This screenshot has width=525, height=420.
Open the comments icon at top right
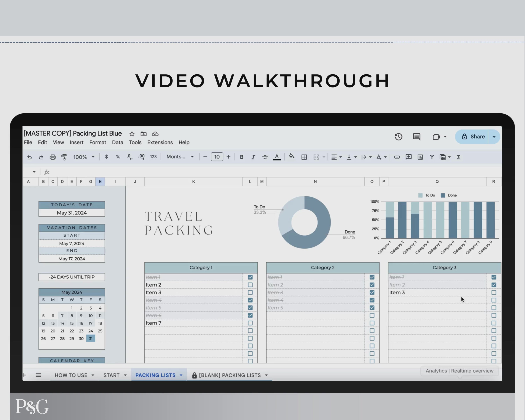click(416, 137)
